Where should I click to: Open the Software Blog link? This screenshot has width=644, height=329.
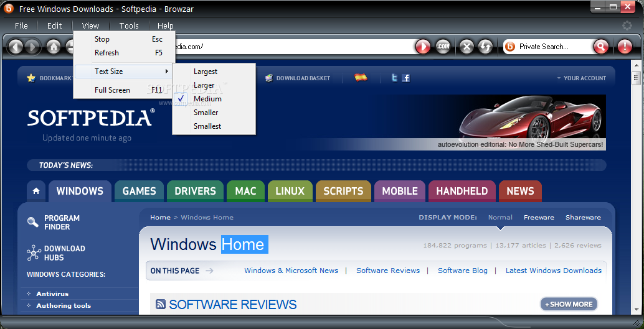[463, 271]
